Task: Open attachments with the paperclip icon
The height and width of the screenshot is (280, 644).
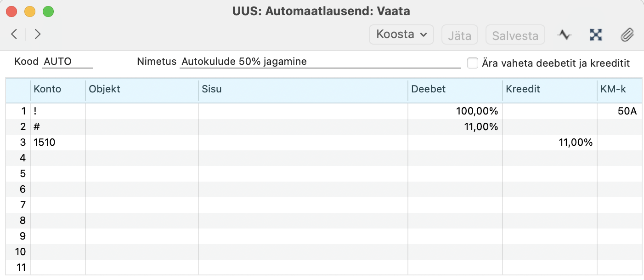Action: click(x=627, y=34)
